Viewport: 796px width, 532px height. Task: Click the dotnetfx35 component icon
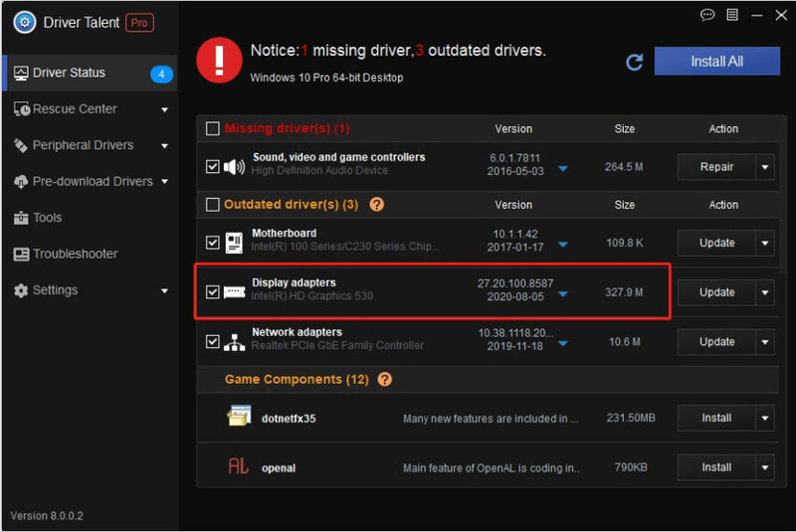click(x=239, y=416)
